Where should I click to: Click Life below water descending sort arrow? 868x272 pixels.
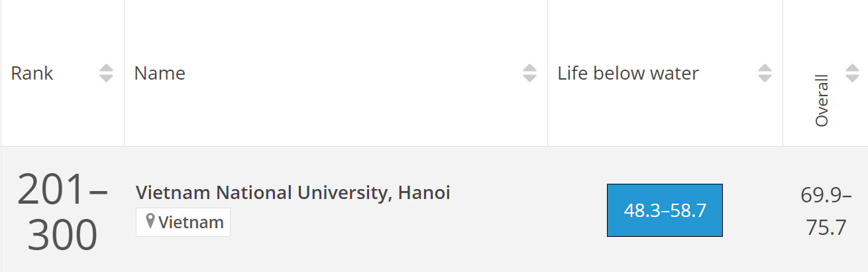click(x=765, y=78)
